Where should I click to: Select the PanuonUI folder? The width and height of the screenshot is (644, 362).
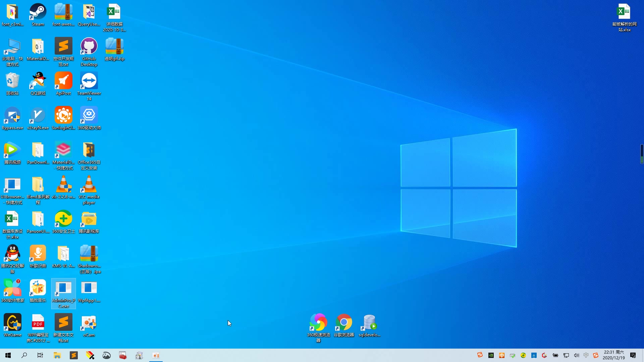pyautogui.click(x=38, y=222)
